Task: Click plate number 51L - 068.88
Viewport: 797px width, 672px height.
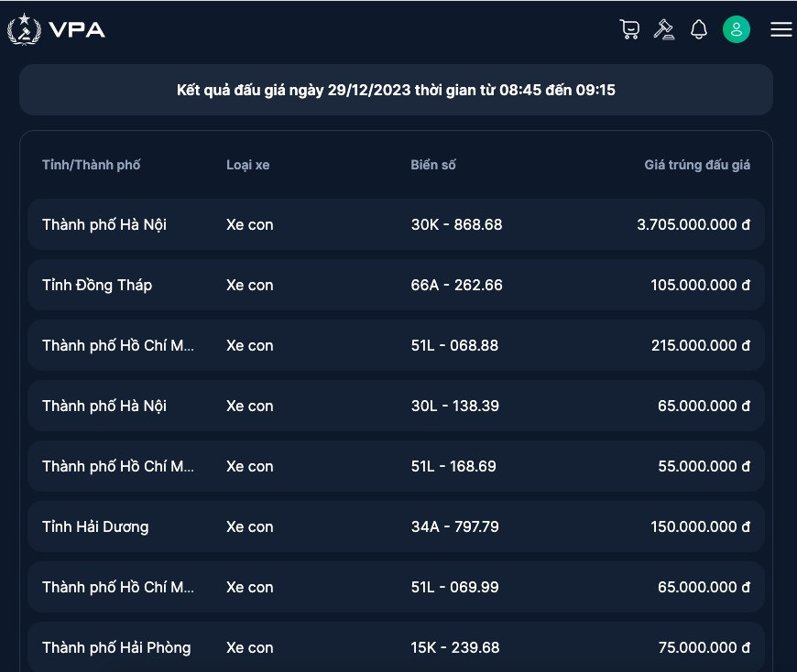Action: point(455,345)
